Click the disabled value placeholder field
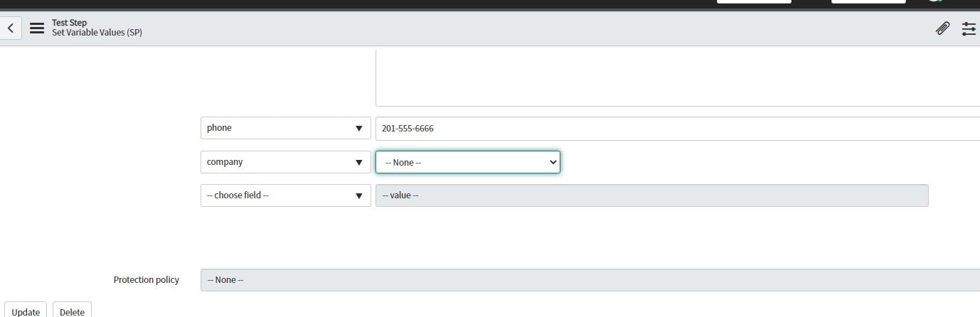 652,195
